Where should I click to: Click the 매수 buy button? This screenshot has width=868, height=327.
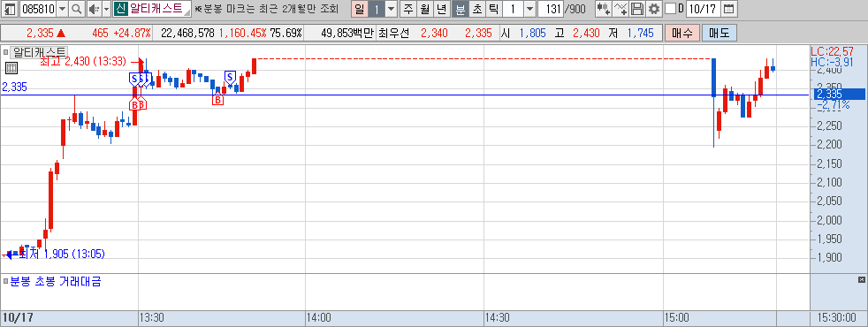pyautogui.click(x=682, y=34)
